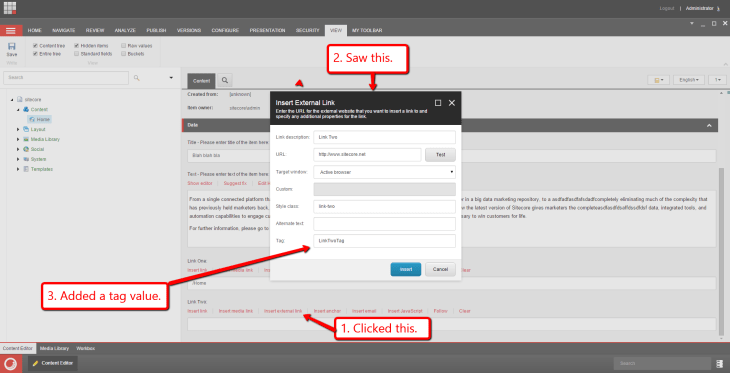Expand the Templates tree node
Viewport: 730px width, 373px height.
18,170
